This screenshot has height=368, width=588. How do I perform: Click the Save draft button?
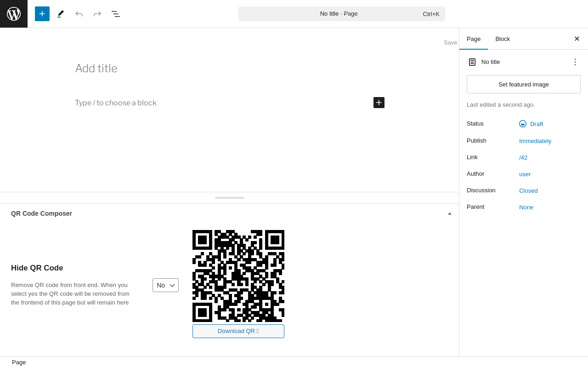point(451,43)
